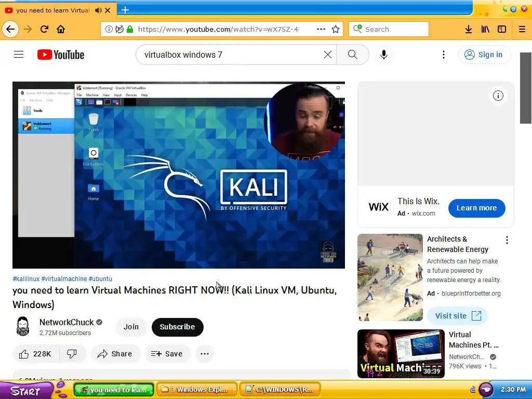
Task: Click the URL address bar
Action: (218, 29)
